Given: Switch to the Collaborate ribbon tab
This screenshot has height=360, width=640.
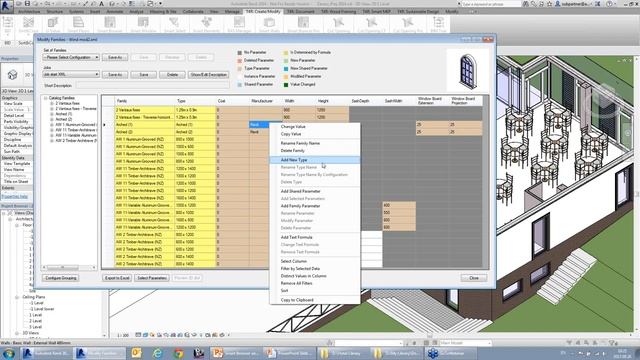Looking at the screenshot, I should pyautogui.click(x=193, y=12).
